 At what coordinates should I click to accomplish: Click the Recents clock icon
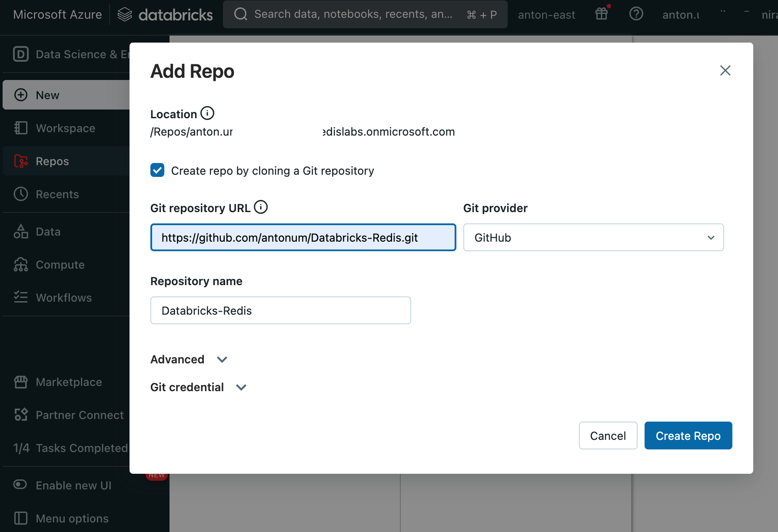(21, 194)
